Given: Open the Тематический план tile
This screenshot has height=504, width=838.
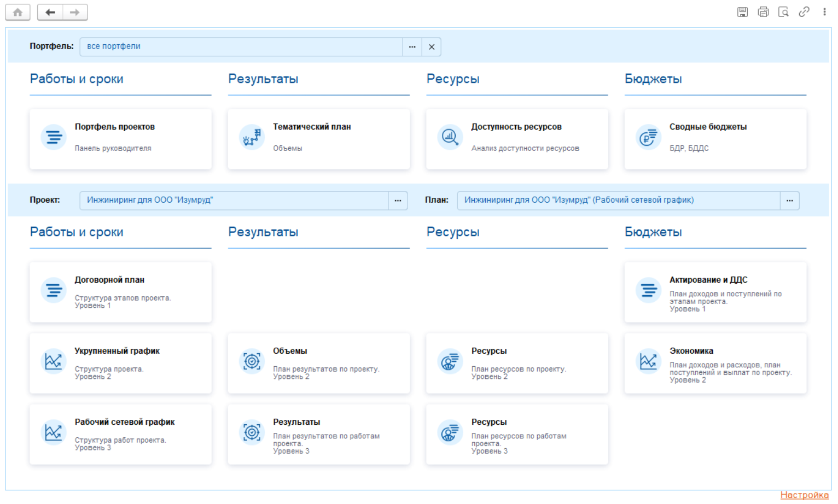Looking at the screenshot, I should click(x=318, y=139).
